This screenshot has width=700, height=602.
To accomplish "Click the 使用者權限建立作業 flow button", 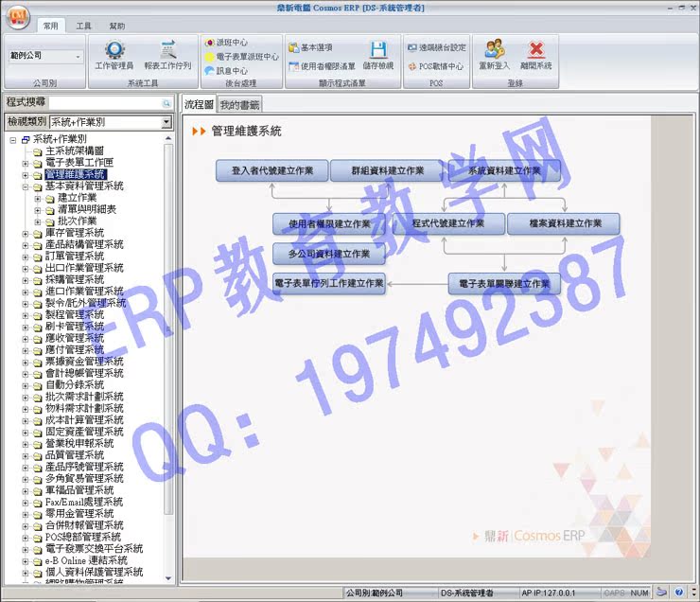I will click(x=329, y=223).
